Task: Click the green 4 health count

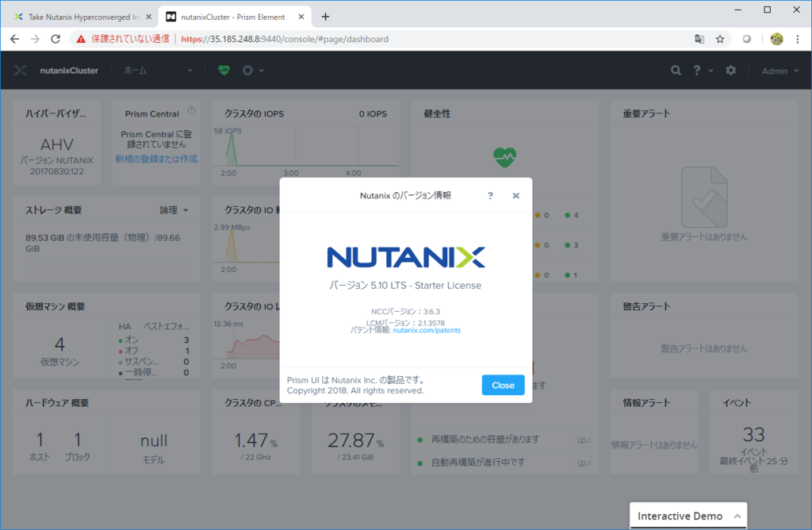Action: (572, 215)
